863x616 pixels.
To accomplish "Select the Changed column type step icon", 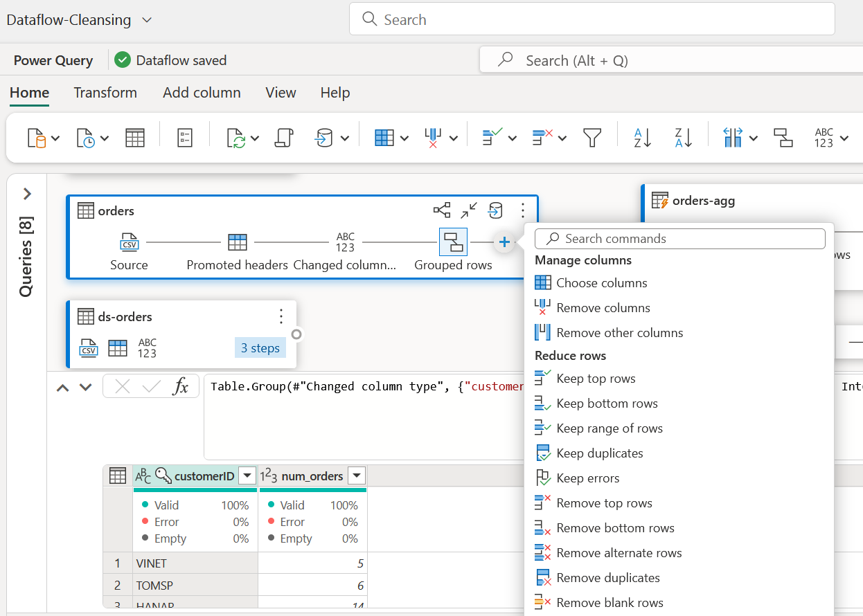I will [345, 242].
